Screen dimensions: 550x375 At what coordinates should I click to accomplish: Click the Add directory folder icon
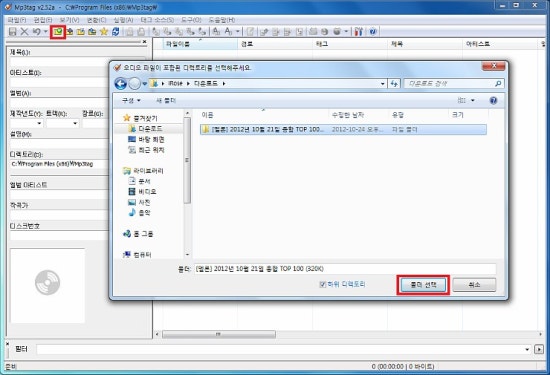(69, 32)
